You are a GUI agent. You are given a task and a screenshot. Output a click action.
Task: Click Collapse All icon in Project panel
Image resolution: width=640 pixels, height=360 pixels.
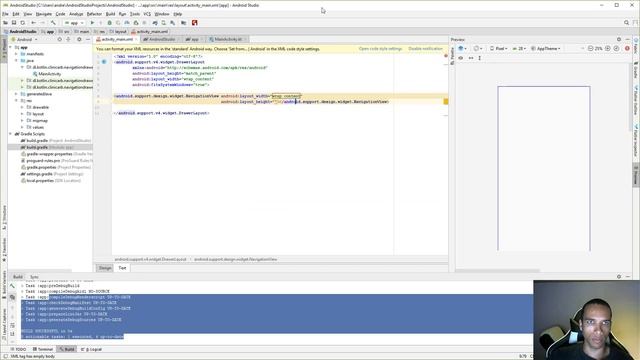(69, 40)
